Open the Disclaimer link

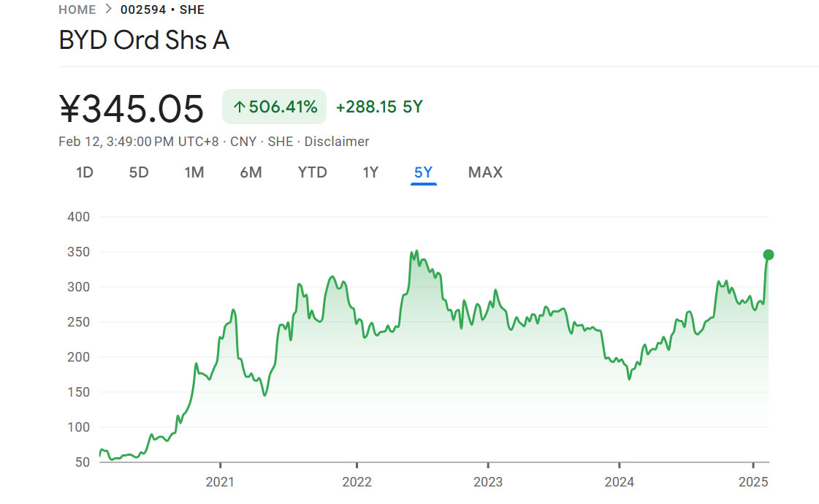point(337,142)
